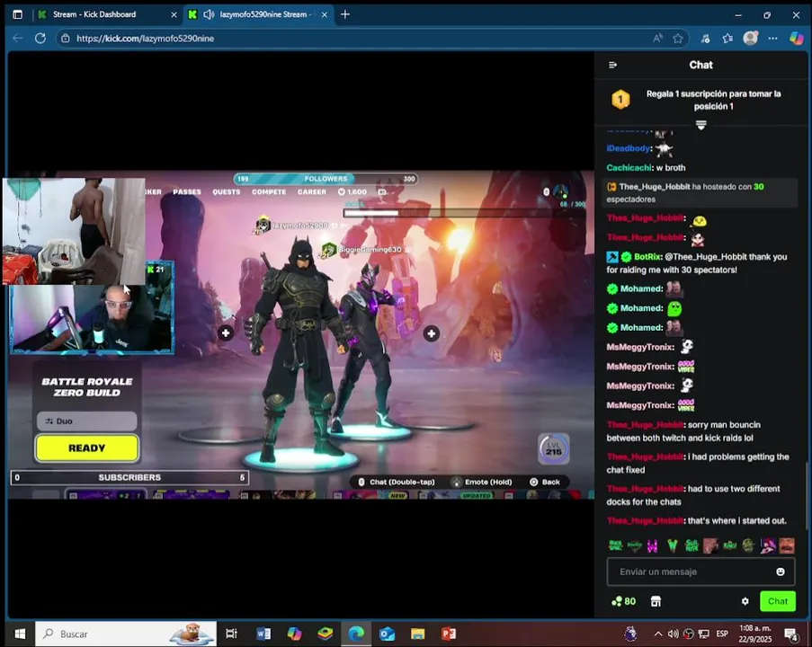
Task: Open Edge Settings and more menu
Action: (x=772, y=39)
